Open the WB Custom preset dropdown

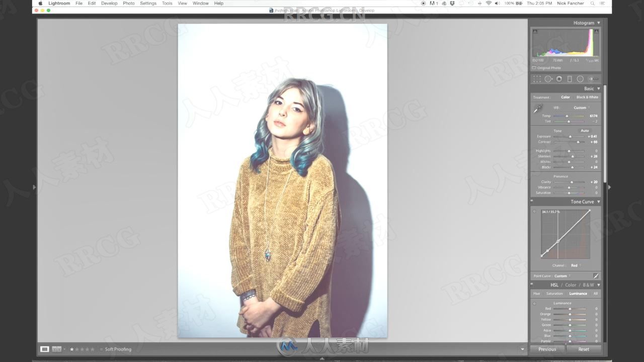(x=582, y=108)
